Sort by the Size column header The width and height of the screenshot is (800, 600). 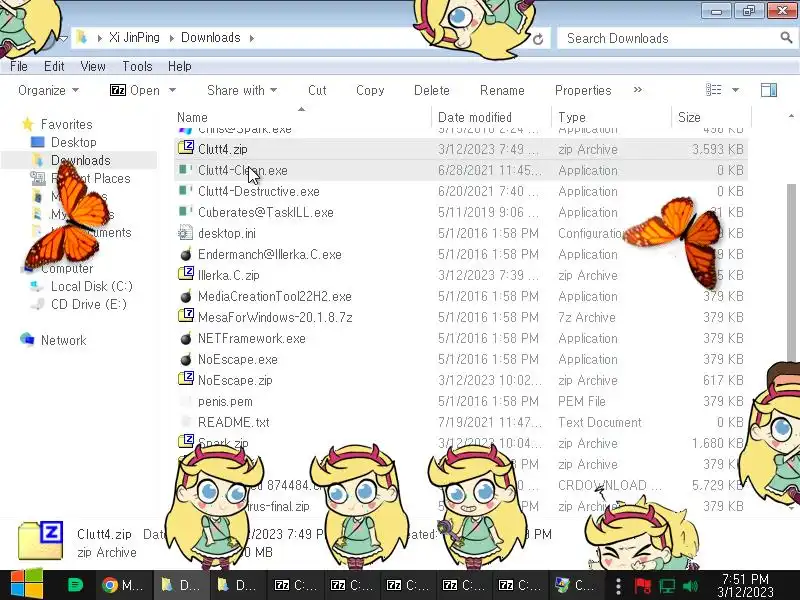click(712, 117)
